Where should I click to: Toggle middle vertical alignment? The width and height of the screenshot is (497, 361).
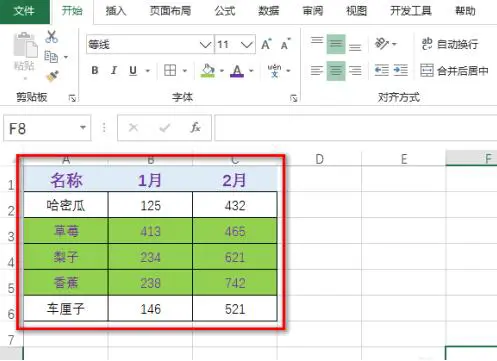(x=336, y=44)
